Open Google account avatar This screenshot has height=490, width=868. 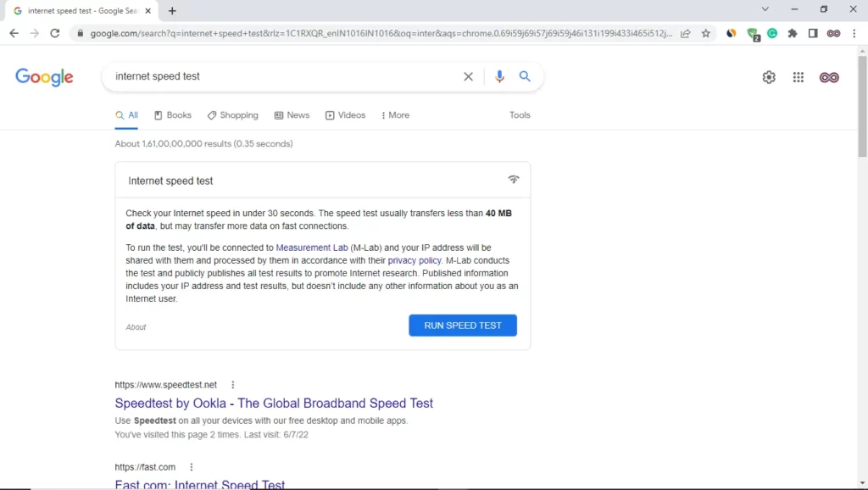(829, 77)
